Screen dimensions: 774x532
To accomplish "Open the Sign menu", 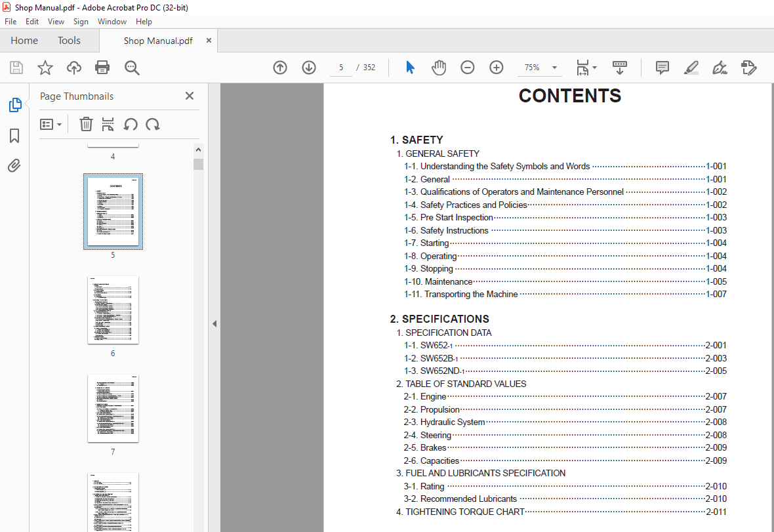I will click(81, 22).
